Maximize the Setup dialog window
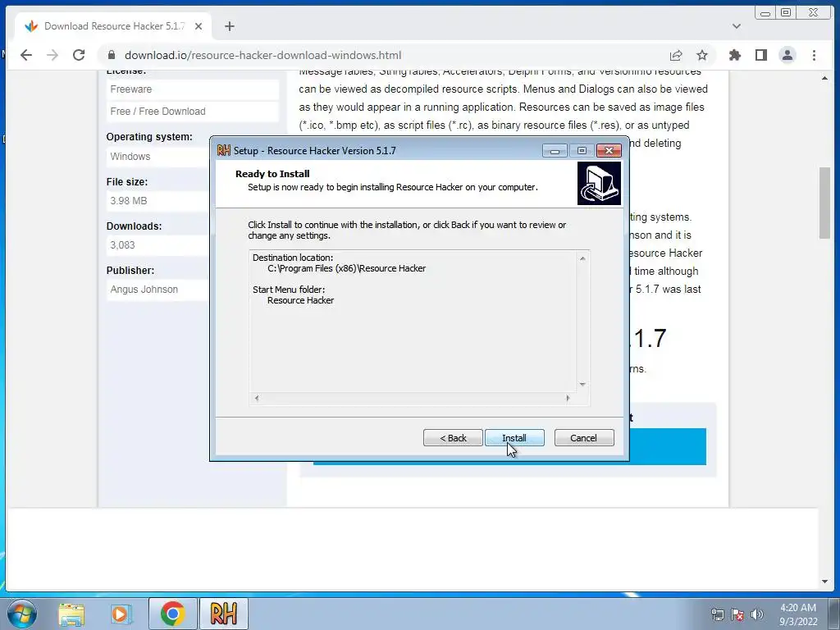This screenshot has width=840, height=630. pos(582,151)
